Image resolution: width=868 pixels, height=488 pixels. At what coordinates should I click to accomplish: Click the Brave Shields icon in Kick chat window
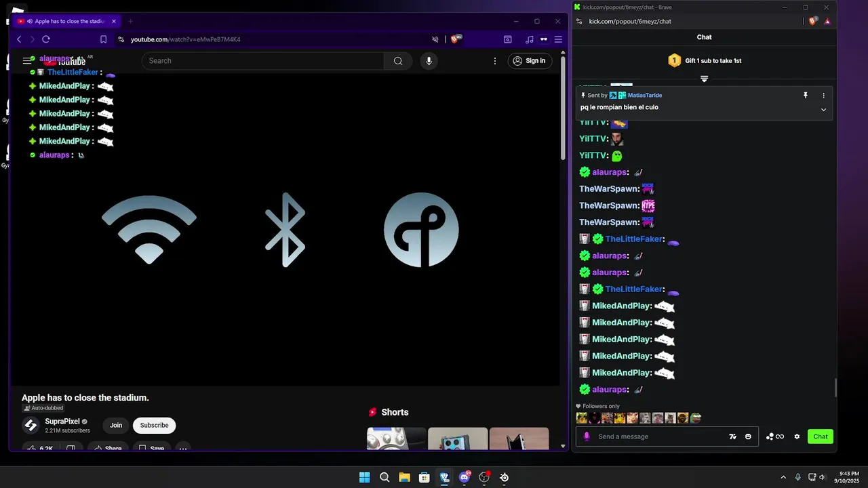[813, 21]
